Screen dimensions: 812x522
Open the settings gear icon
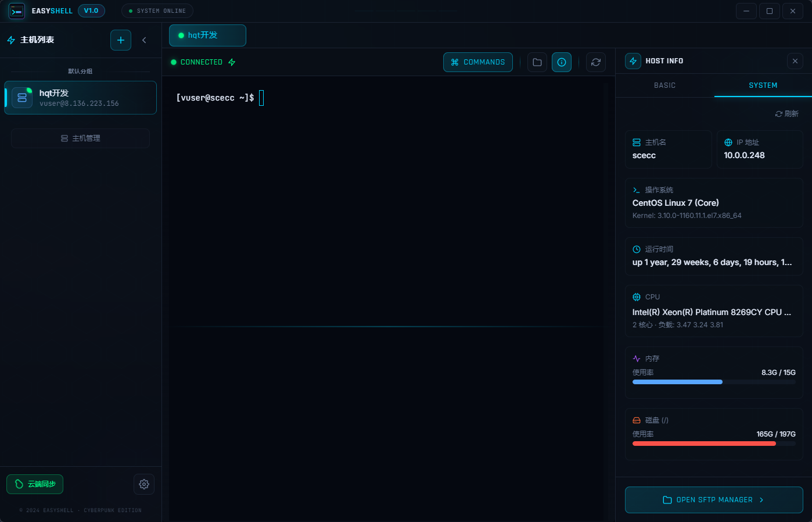144,484
